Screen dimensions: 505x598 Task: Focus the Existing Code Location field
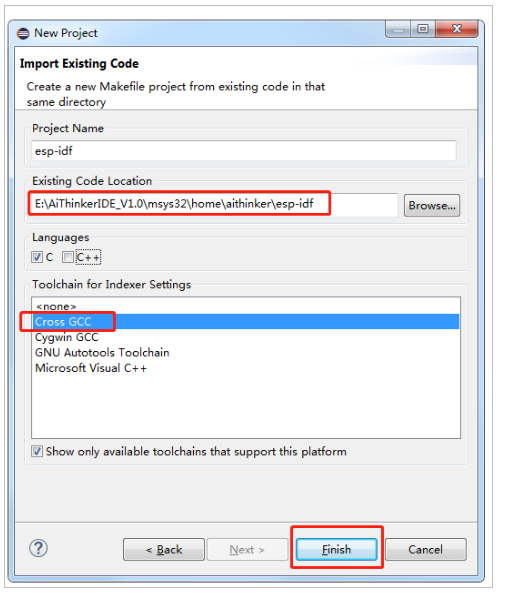coord(214,204)
